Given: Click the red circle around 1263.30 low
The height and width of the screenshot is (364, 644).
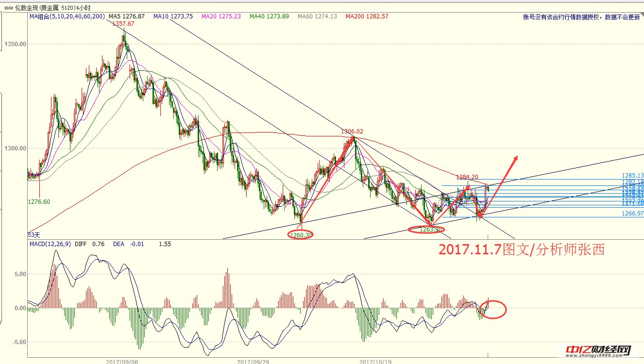Looking at the screenshot, I should click(425, 230).
